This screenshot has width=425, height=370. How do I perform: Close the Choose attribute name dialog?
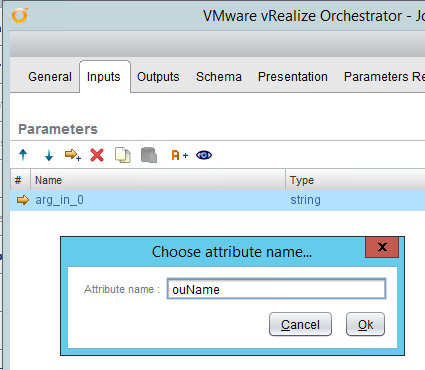382,247
